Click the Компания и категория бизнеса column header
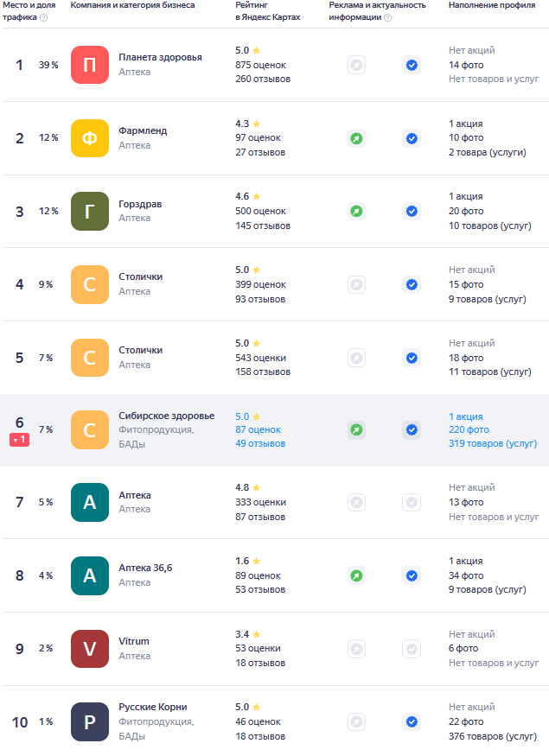 click(x=132, y=5)
